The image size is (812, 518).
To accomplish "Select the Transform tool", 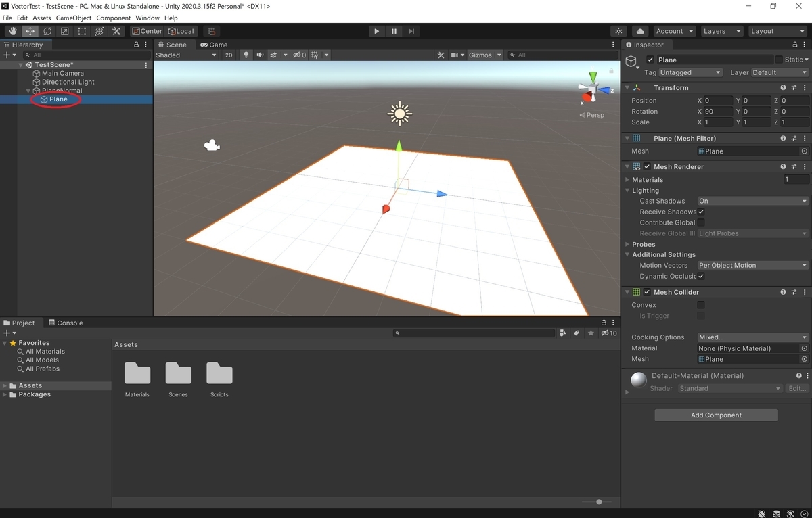I will tap(99, 31).
